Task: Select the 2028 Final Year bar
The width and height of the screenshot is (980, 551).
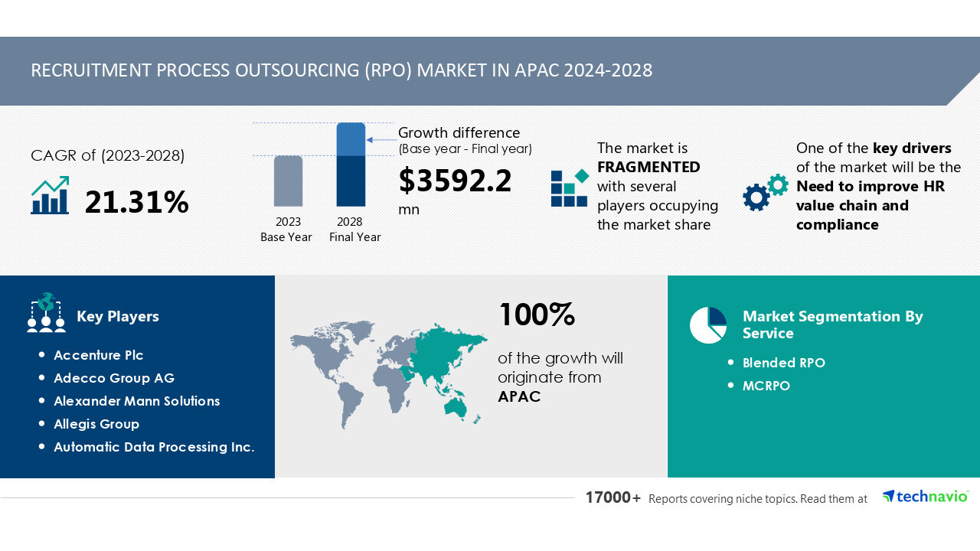Action: coord(351,165)
